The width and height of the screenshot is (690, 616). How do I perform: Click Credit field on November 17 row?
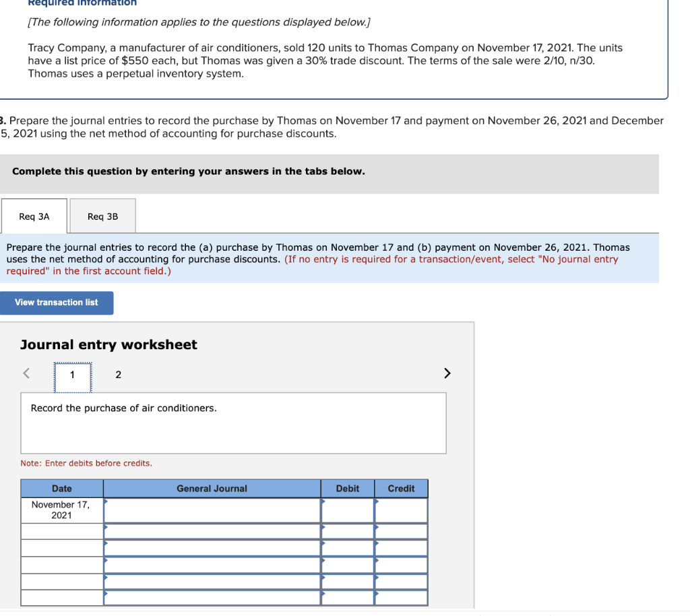pyautogui.click(x=401, y=510)
